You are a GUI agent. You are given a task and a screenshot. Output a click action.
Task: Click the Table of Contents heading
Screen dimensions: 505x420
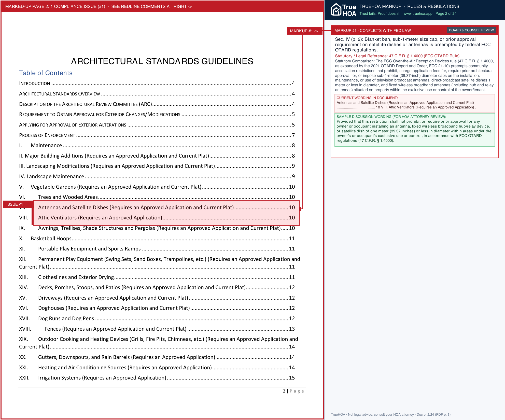46,73
